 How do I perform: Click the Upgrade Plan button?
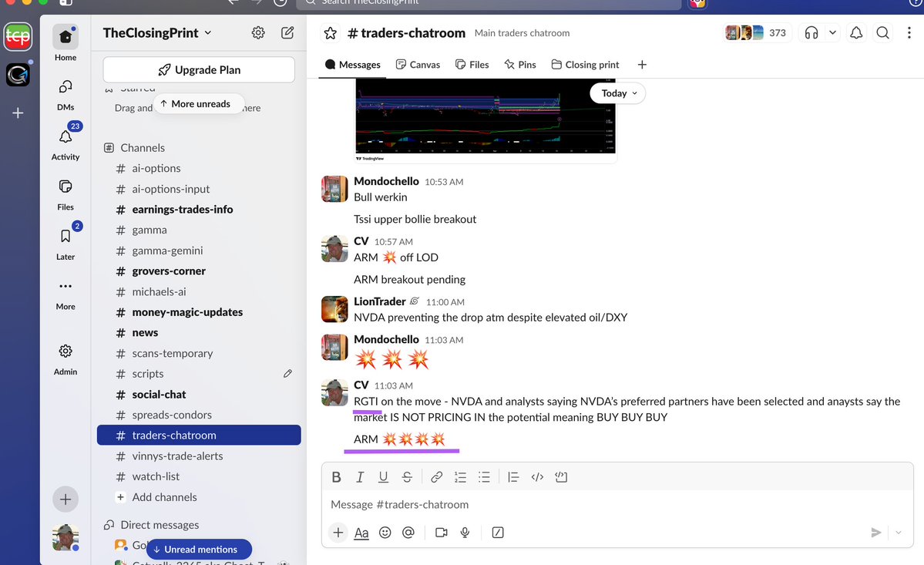tap(199, 69)
